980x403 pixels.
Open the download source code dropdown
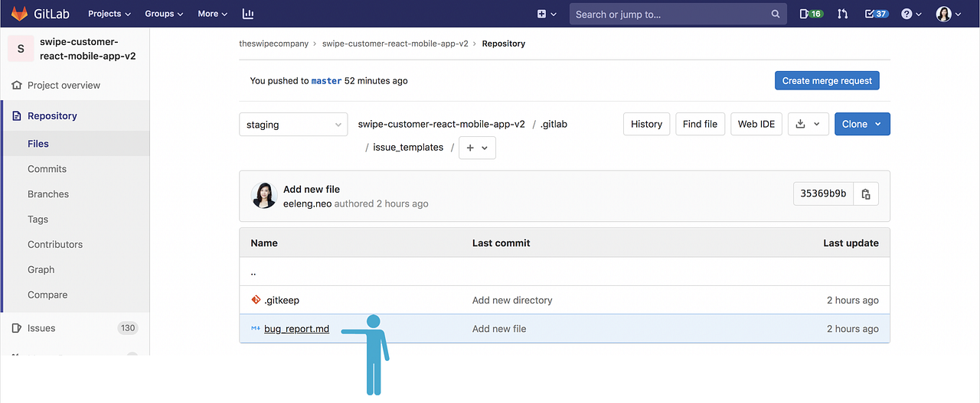pyautogui.click(x=808, y=124)
